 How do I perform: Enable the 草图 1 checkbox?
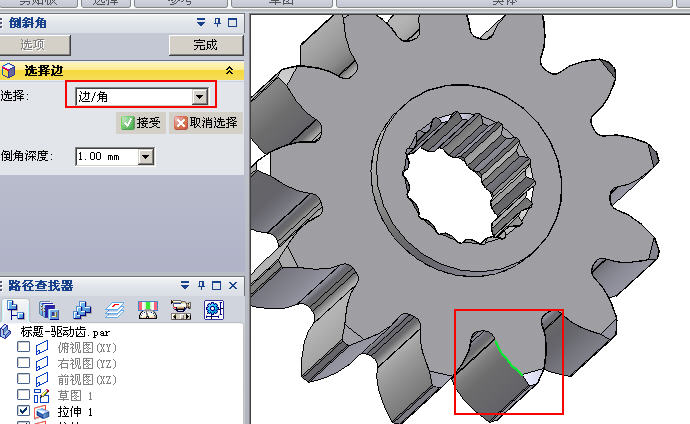[23, 395]
